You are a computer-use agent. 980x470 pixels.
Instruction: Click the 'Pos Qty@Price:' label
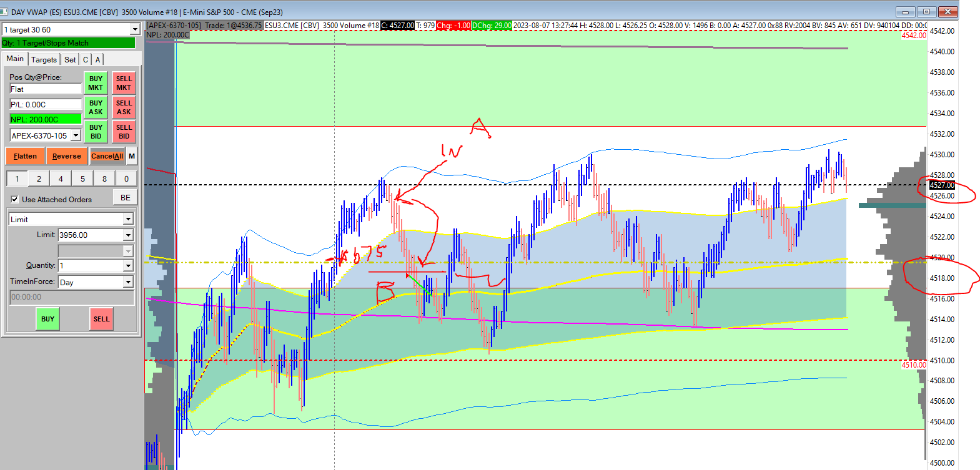(x=36, y=77)
